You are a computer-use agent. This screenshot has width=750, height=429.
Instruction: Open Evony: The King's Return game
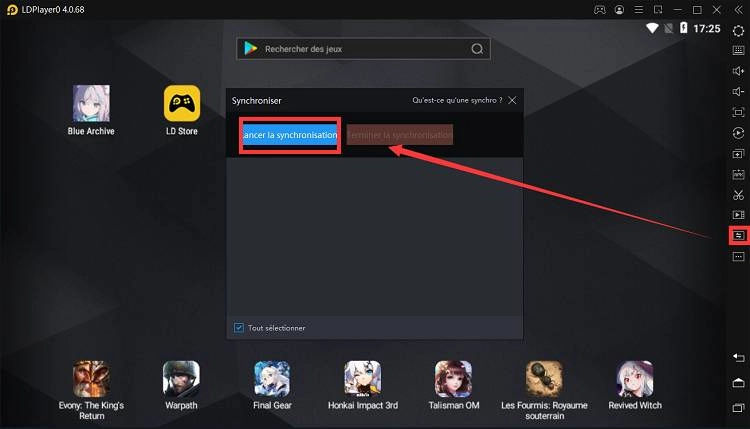point(91,379)
